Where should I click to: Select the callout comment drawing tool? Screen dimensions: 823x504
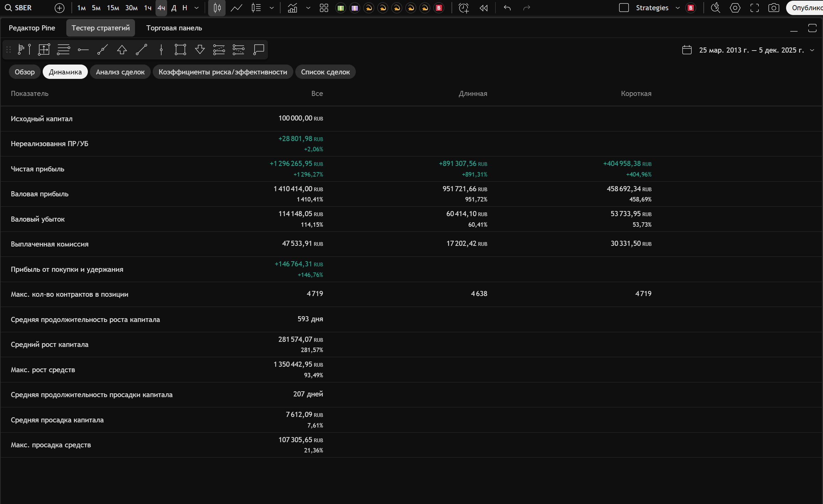[x=258, y=50]
